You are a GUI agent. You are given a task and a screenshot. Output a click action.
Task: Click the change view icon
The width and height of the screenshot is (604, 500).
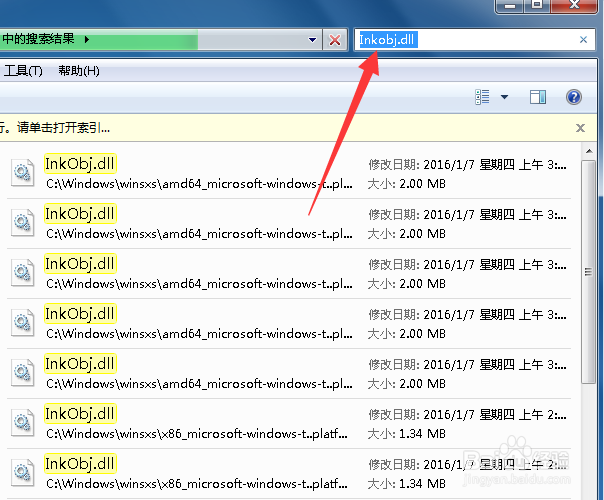[482, 97]
